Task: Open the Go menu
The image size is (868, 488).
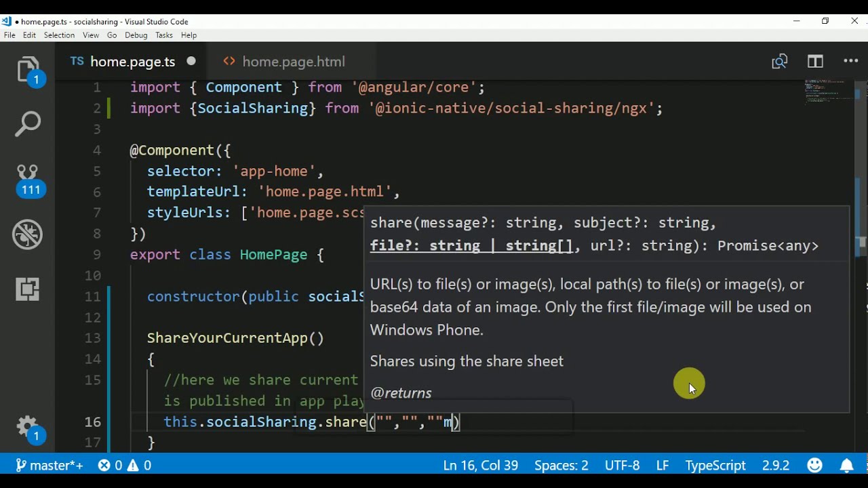Action: tap(112, 35)
